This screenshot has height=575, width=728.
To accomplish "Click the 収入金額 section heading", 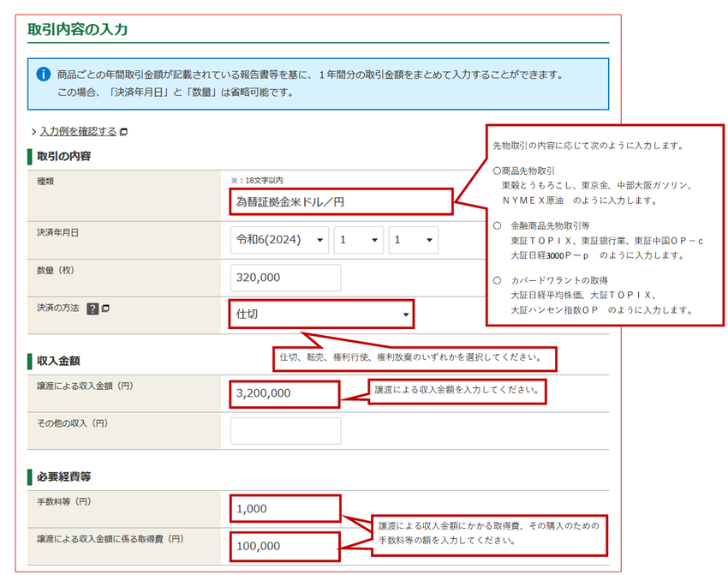I will [58, 361].
